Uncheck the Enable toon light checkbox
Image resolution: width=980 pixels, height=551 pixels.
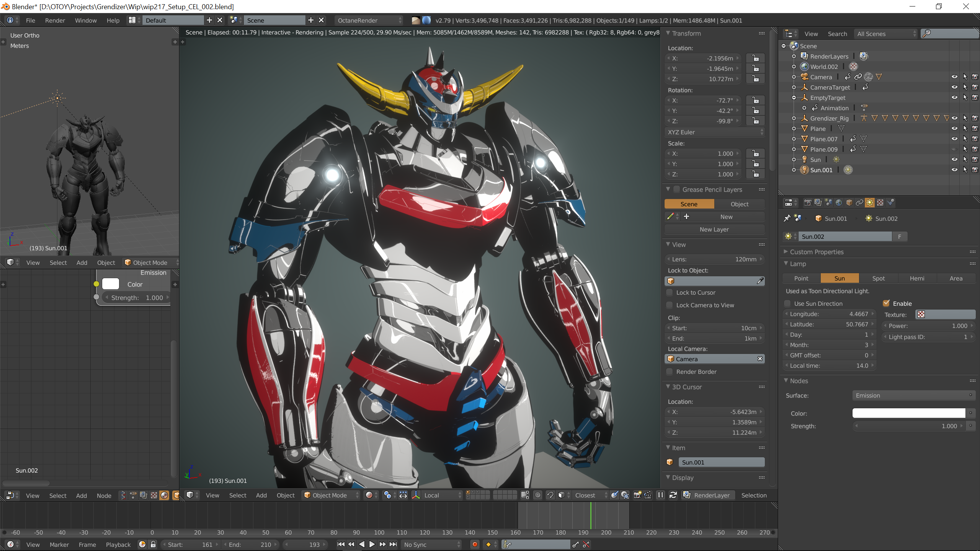point(886,303)
